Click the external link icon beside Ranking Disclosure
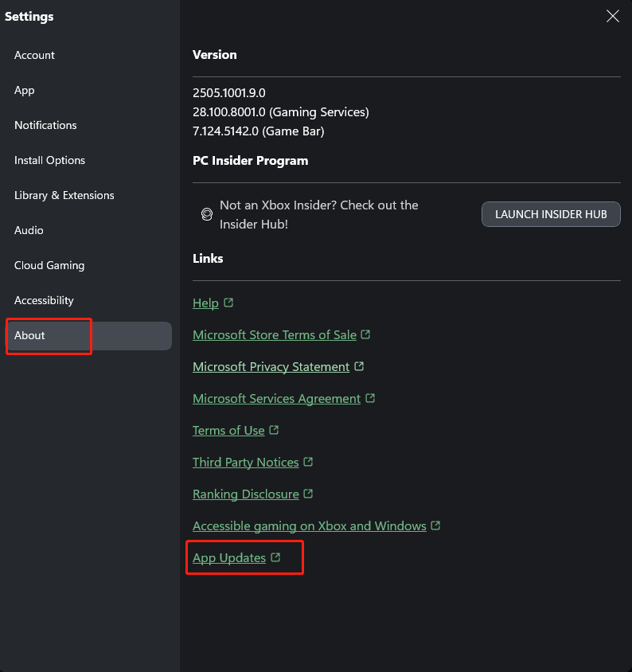Screen dimensions: 632x672 (310, 493)
